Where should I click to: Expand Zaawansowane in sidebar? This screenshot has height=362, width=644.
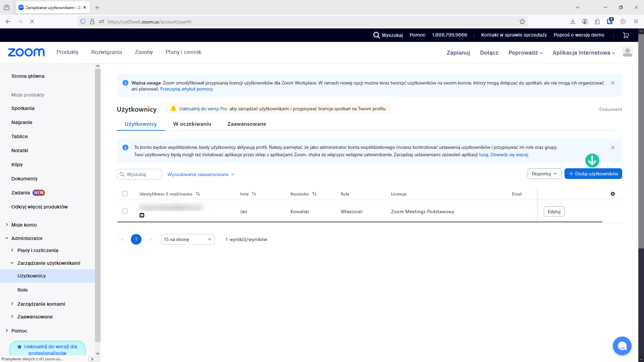tap(12, 316)
